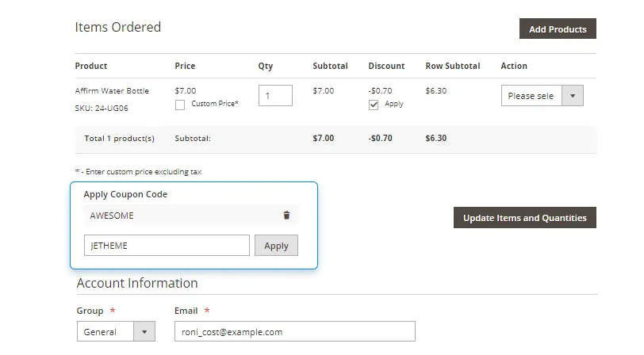Click the Total 1 product(s) label

[x=120, y=139]
